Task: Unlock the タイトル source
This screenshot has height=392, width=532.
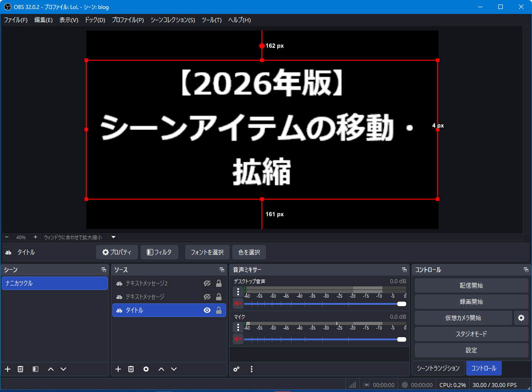Action: pyautogui.click(x=219, y=310)
